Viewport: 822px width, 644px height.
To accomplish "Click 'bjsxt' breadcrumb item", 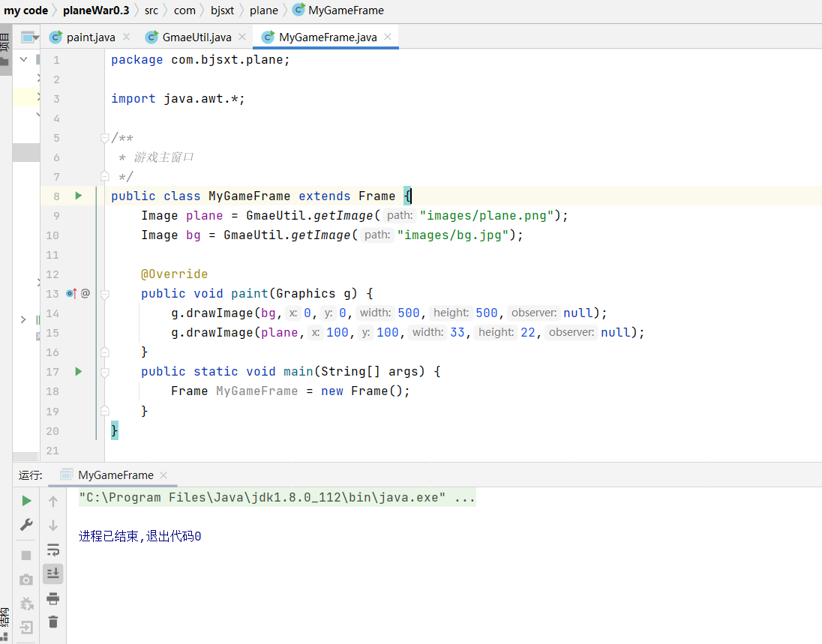I will pyautogui.click(x=222, y=10).
